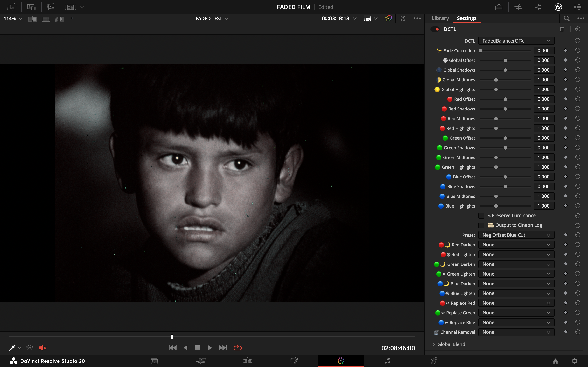
Task: Click the Global Midtones slider handle
Action: pyautogui.click(x=496, y=80)
